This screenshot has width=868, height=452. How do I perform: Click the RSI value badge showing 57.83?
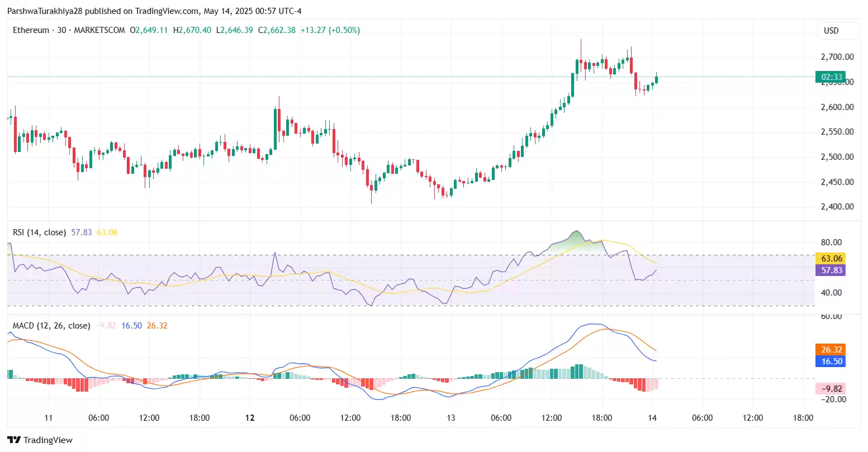click(x=831, y=270)
